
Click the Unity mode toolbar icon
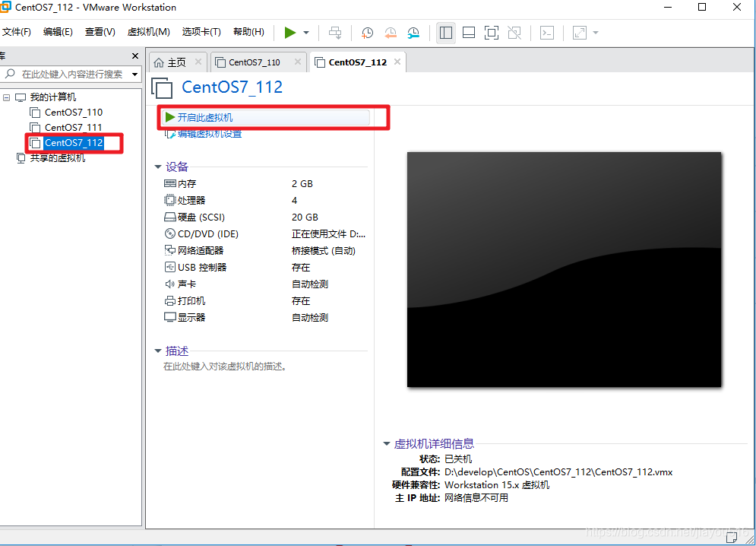514,33
